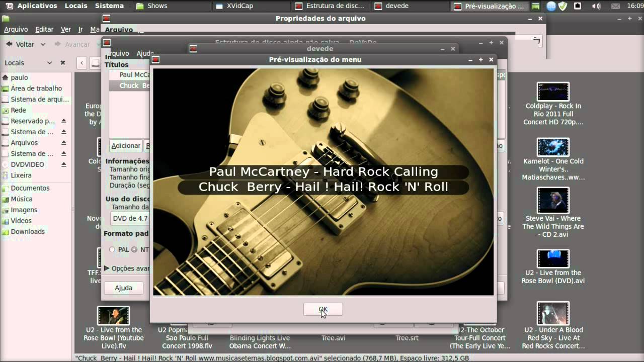Image resolution: width=644 pixels, height=362 pixels.
Task: Open Arquivo menu in the file manager
Action: pos(16,30)
